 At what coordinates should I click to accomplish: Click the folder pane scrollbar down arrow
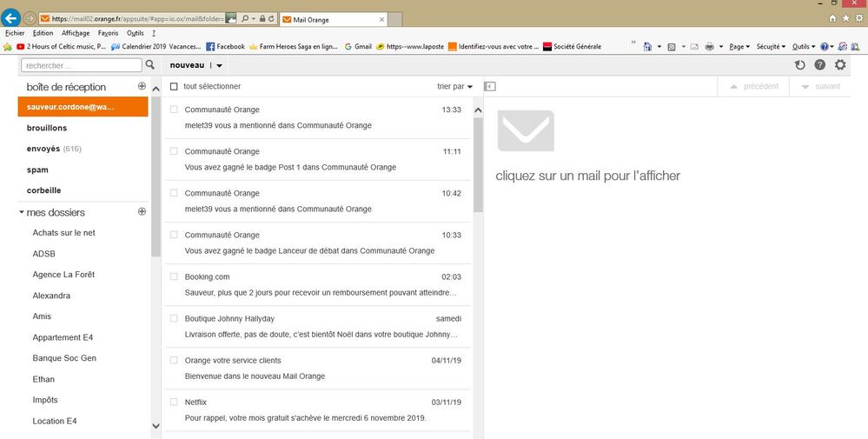point(156,426)
